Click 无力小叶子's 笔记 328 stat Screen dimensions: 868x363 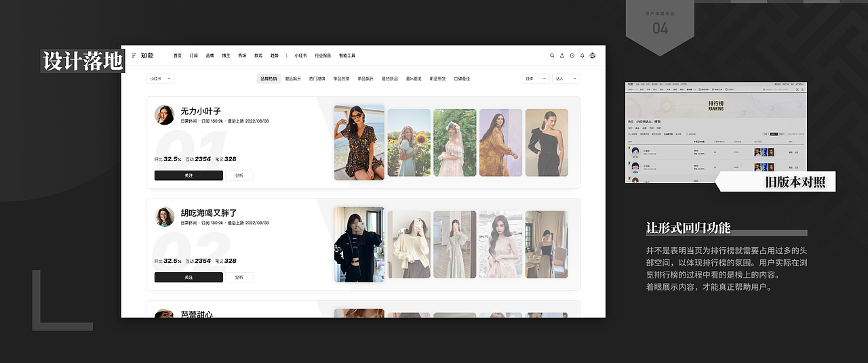pyautogui.click(x=225, y=159)
